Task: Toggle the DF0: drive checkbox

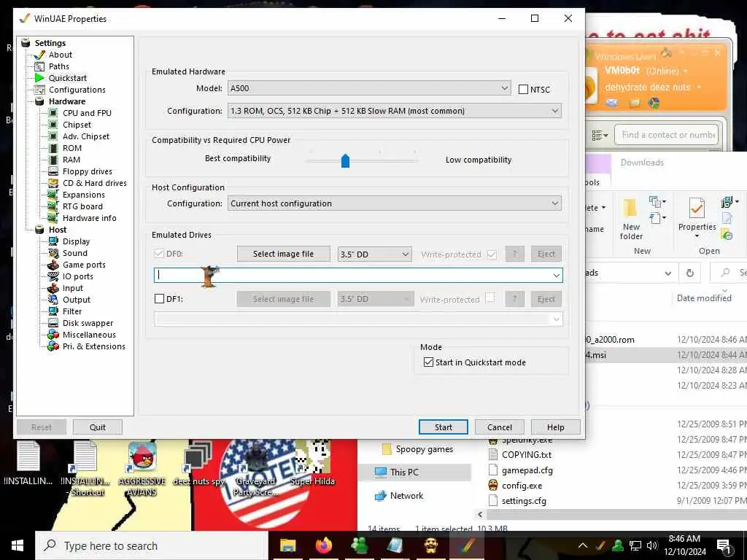Action: [159, 254]
